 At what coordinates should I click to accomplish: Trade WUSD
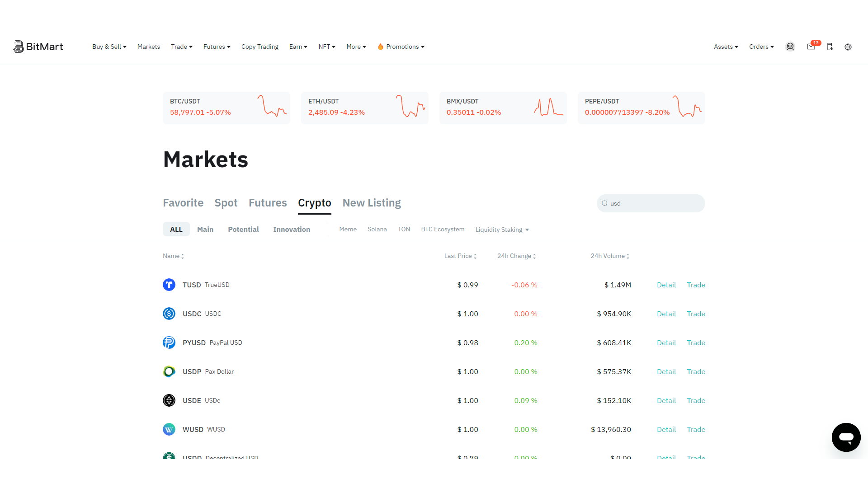click(696, 429)
